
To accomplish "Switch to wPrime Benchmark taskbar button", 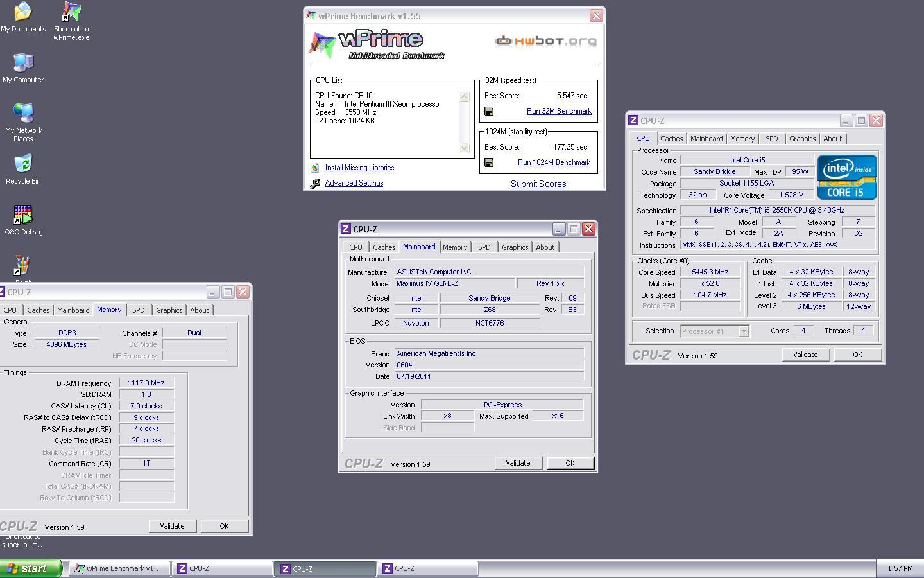I will coord(119,568).
